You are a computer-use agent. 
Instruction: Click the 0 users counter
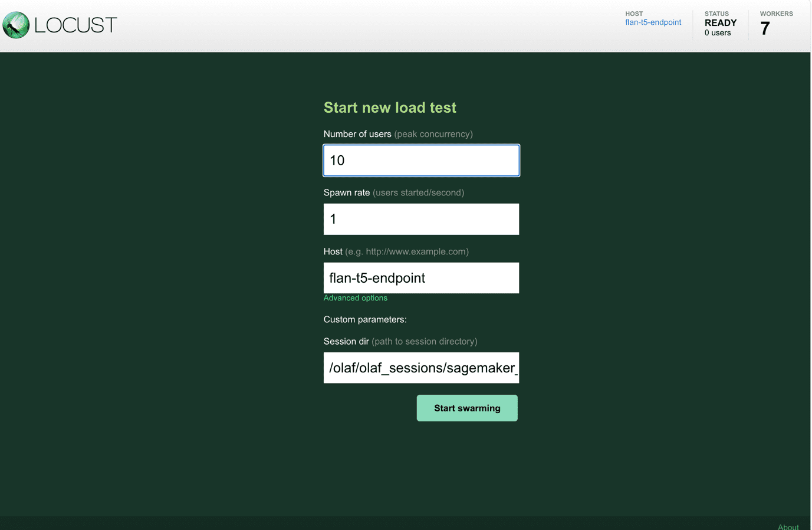point(717,32)
